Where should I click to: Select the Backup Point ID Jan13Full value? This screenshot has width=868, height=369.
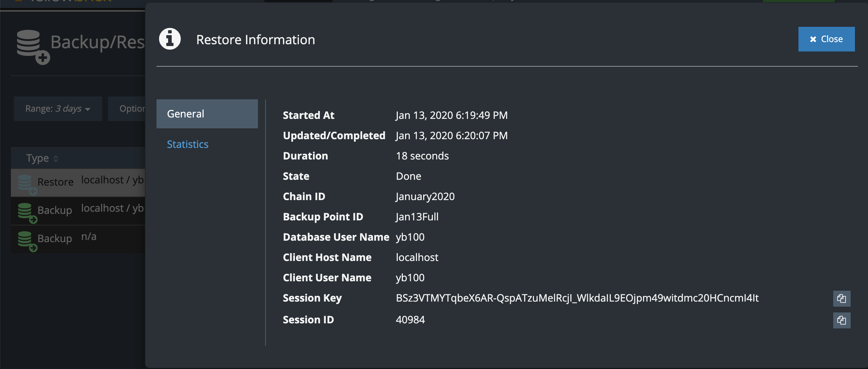417,216
